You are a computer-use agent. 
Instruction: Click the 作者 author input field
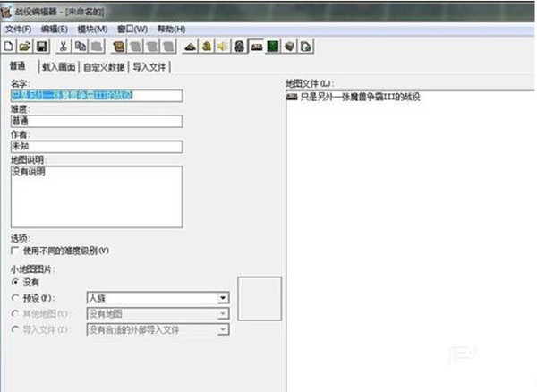tap(97, 147)
